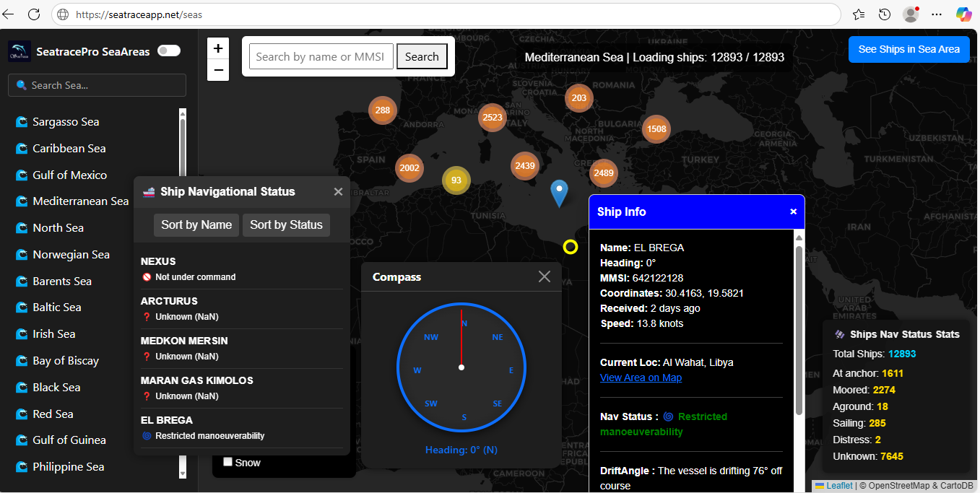Select Caribbean Sea from the list
Viewport: 980px width, 493px height.
click(x=69, y=148)
